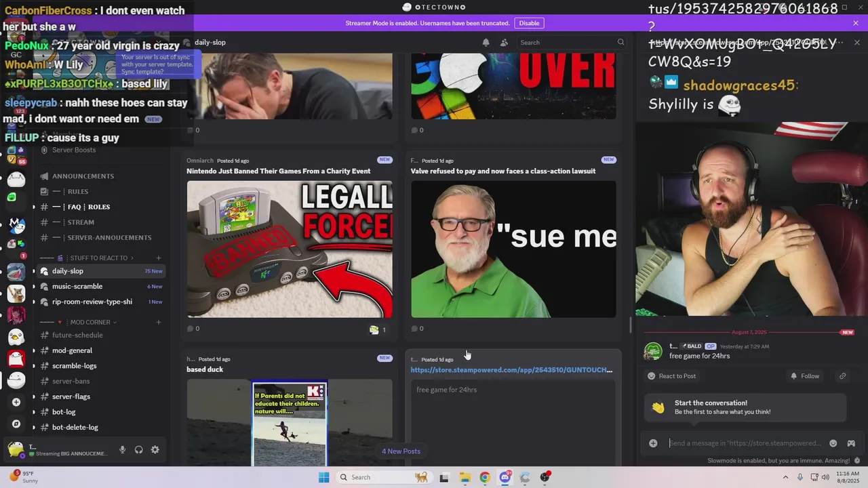Open User Settings gear icon

(x=155, y=449)
